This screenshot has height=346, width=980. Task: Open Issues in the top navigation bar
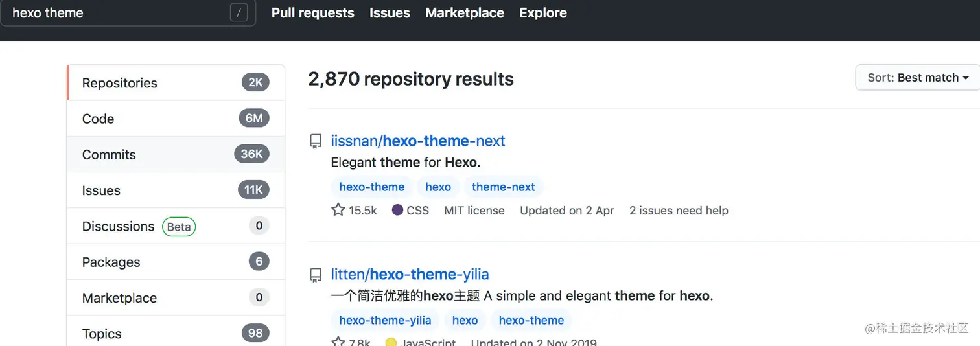(390, 13)
